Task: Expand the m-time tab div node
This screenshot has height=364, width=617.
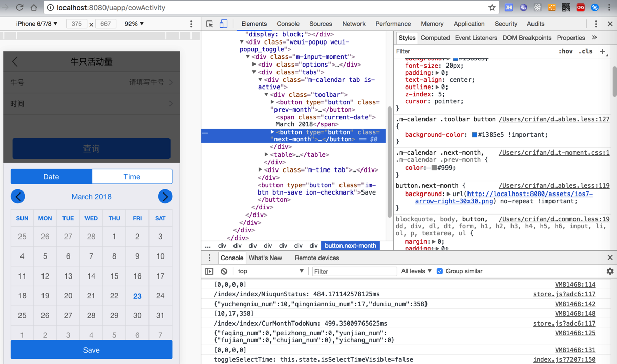Action: pos(261,170)
